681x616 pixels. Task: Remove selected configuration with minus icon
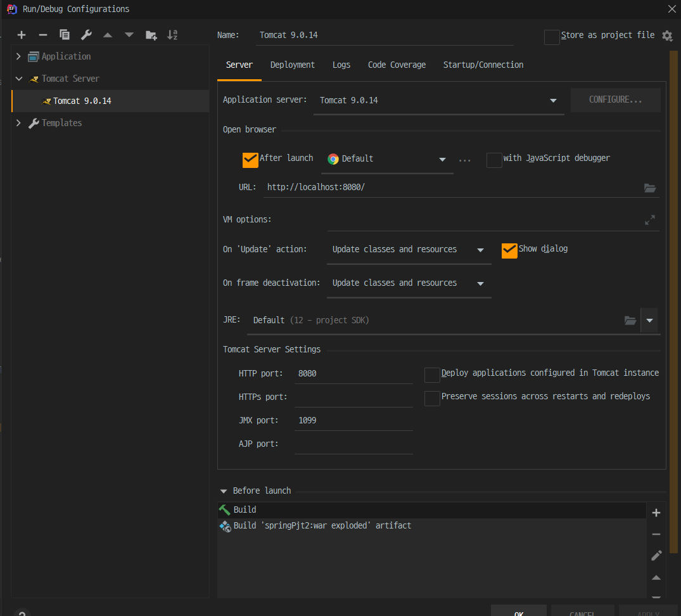coord(43,35)
